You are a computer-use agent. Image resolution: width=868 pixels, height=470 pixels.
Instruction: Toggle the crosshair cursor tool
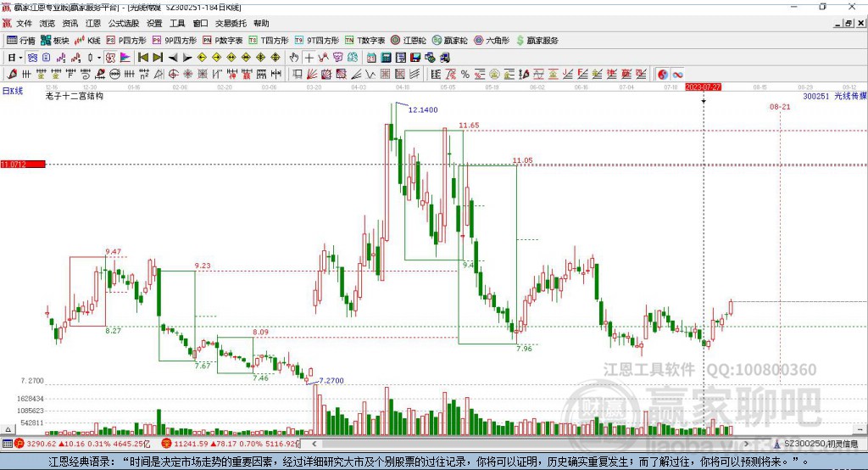(309, 58)
